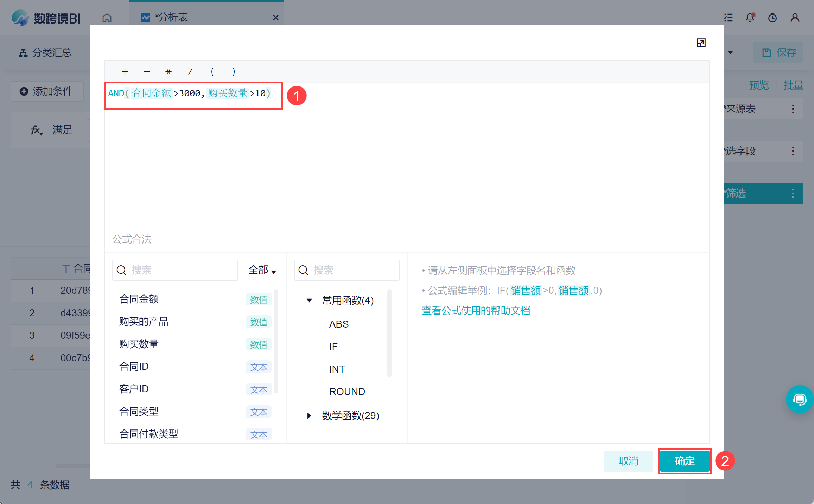Switch to the 分析表 tab
Screen dimensions: 814x504
click(x=171, y=17)
